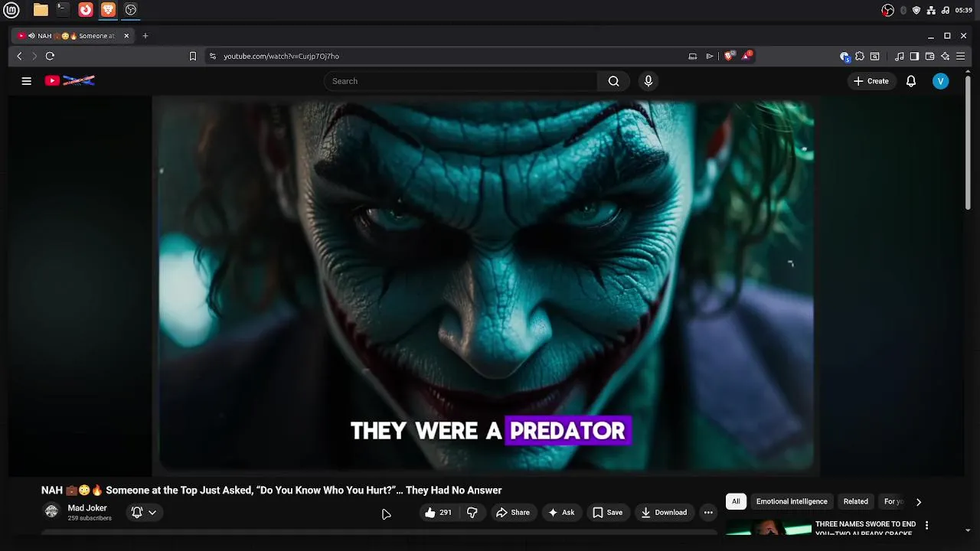Open the browser main hamburger menu
Viewport: 980px width, 551px height.
click(x=961, y=56)
